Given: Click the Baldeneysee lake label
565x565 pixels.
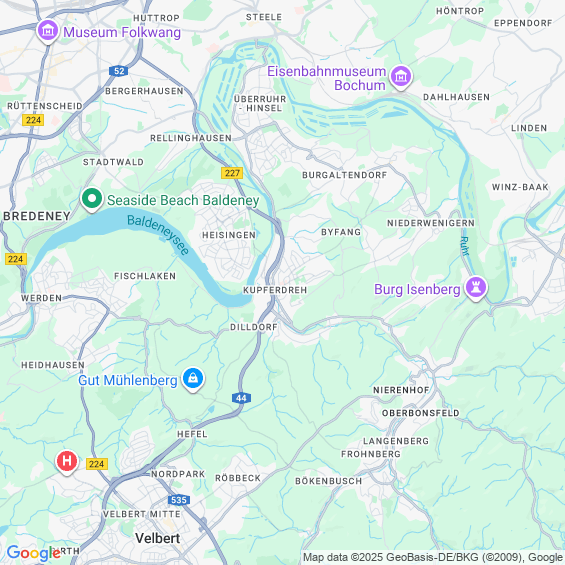Looking at the screenshot, I should tap(158, 235).
